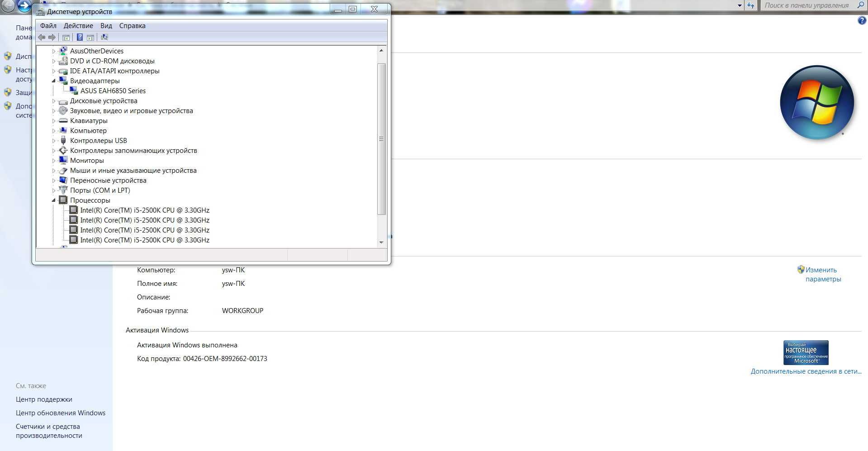Select the Компьютер tree item label

click(88, 131)
